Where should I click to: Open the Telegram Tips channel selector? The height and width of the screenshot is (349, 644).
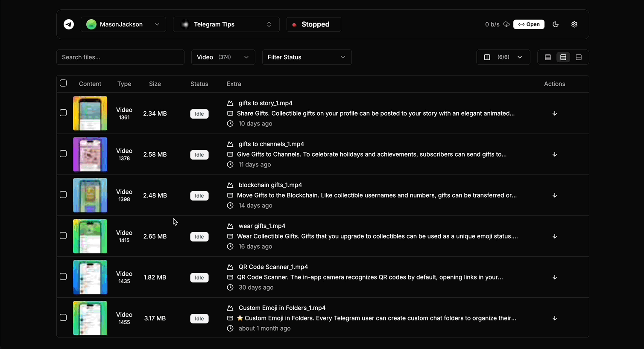pyautogui.click(x=226, y=24)
